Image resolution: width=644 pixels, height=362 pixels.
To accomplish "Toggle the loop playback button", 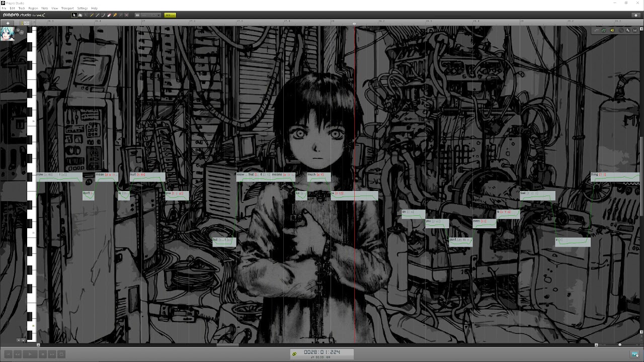I will 61,354.
